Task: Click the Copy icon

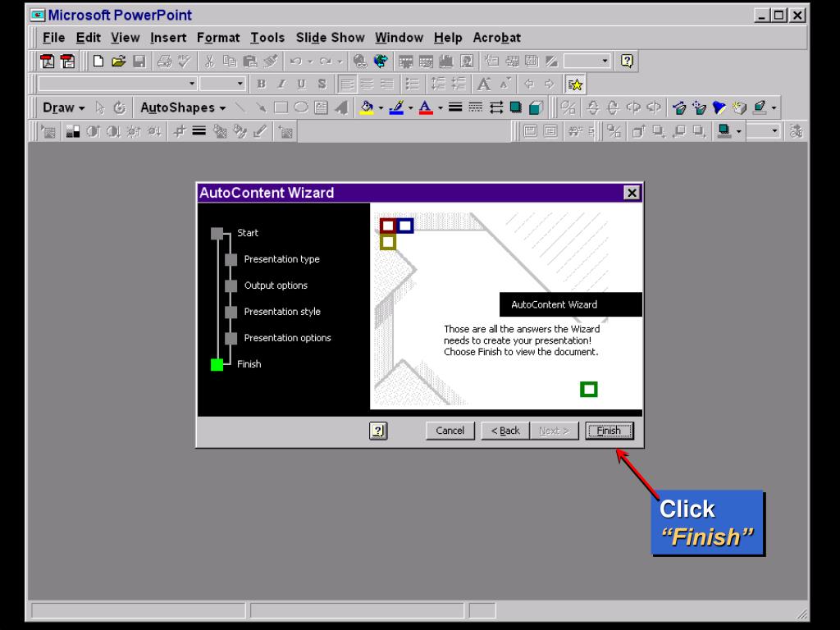Action: pos(230,61)
